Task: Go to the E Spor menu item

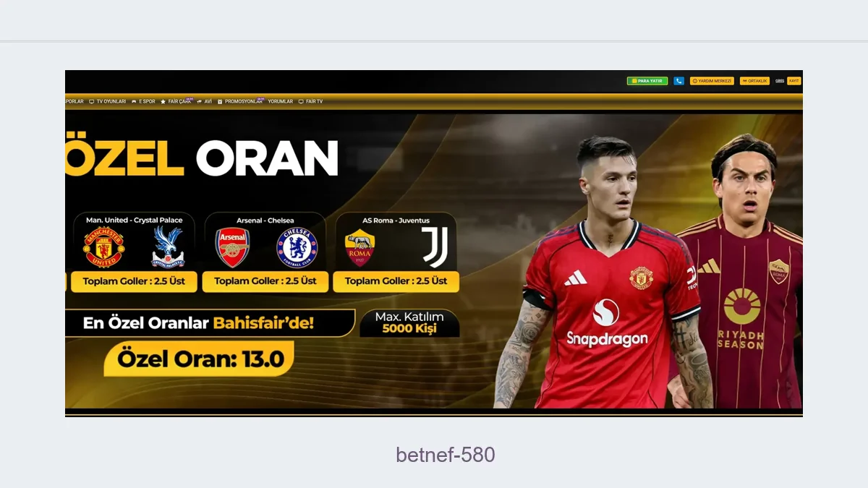Action: 143,102
